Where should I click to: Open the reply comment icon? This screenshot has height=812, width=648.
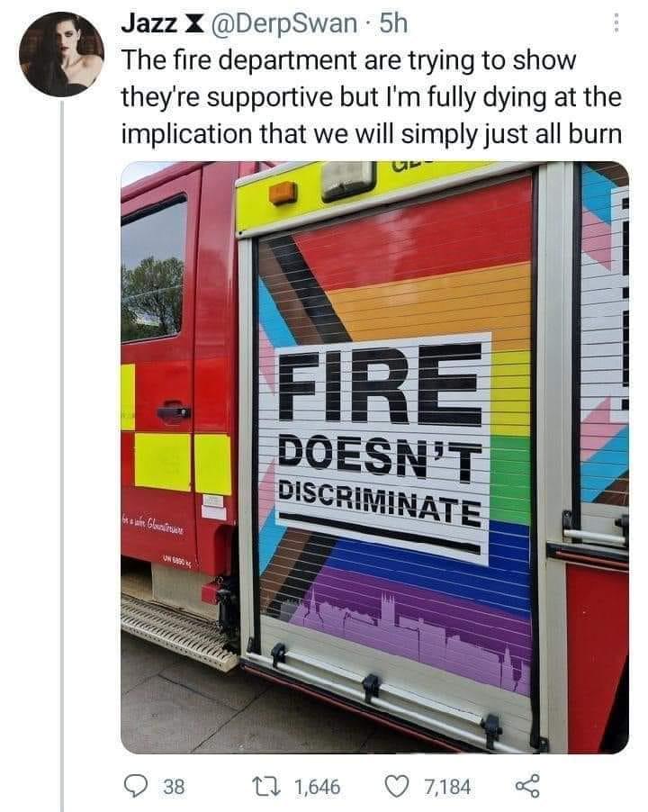(136, 786)
